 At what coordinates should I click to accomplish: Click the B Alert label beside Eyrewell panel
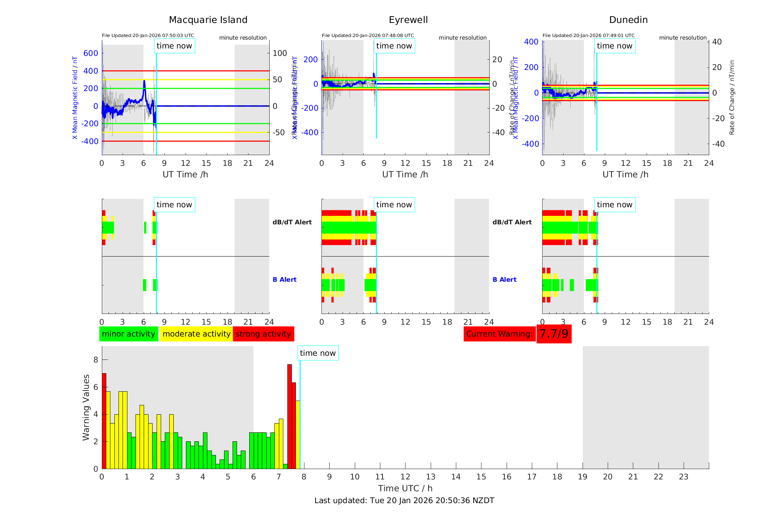click(x=504, y=280)
